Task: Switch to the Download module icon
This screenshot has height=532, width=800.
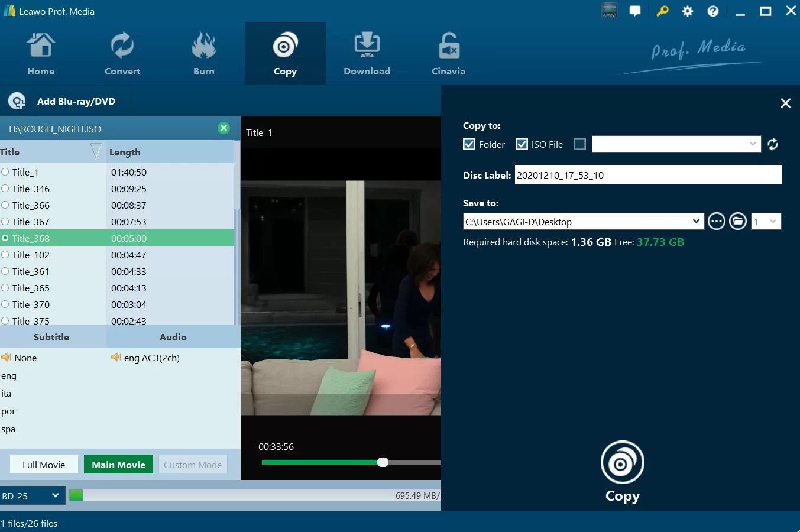Action: tap(367, 52)
